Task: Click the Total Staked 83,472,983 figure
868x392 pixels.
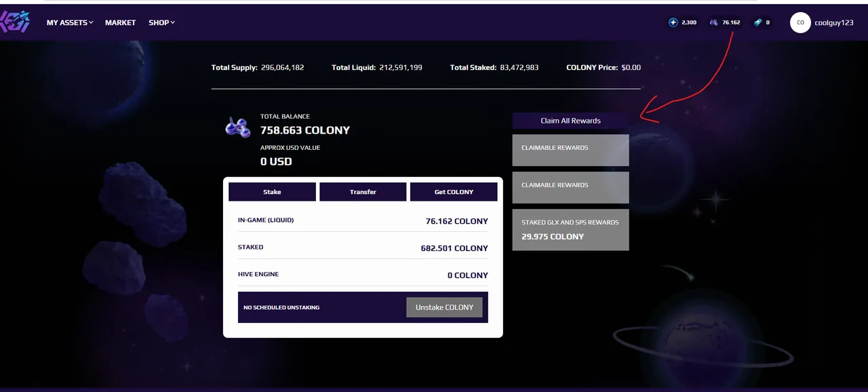Action: click(x=519, y=68)
